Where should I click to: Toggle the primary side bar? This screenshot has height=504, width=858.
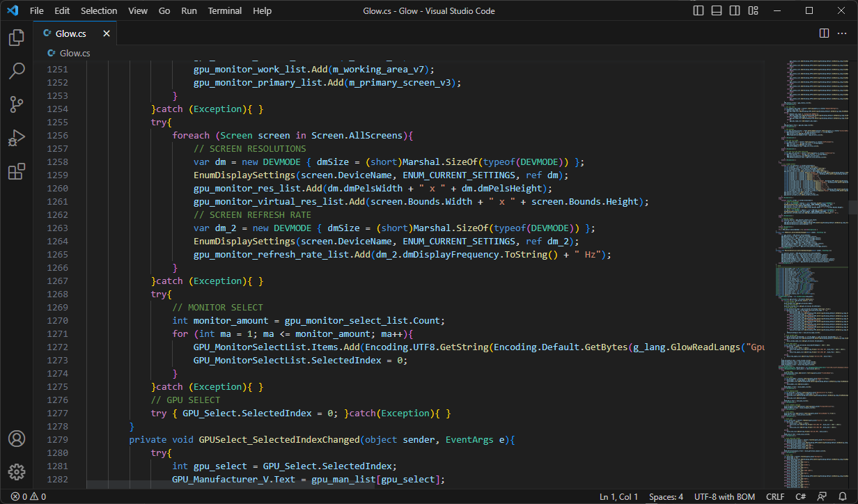point(698,11)
